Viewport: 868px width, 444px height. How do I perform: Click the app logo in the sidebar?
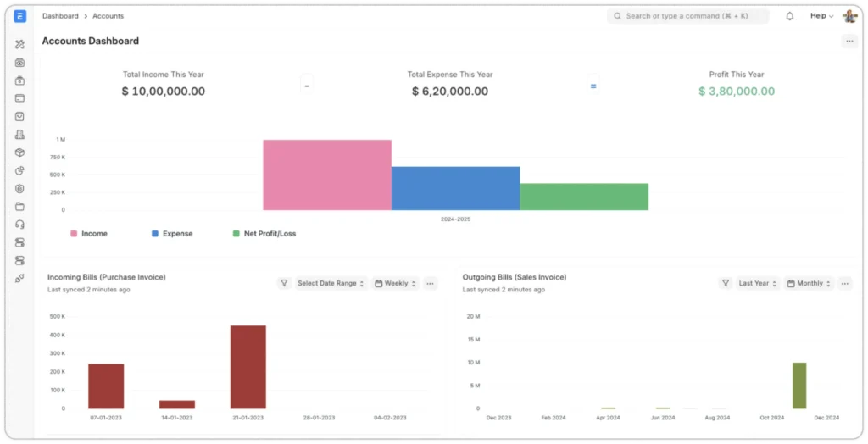click(x=20, y=16)
